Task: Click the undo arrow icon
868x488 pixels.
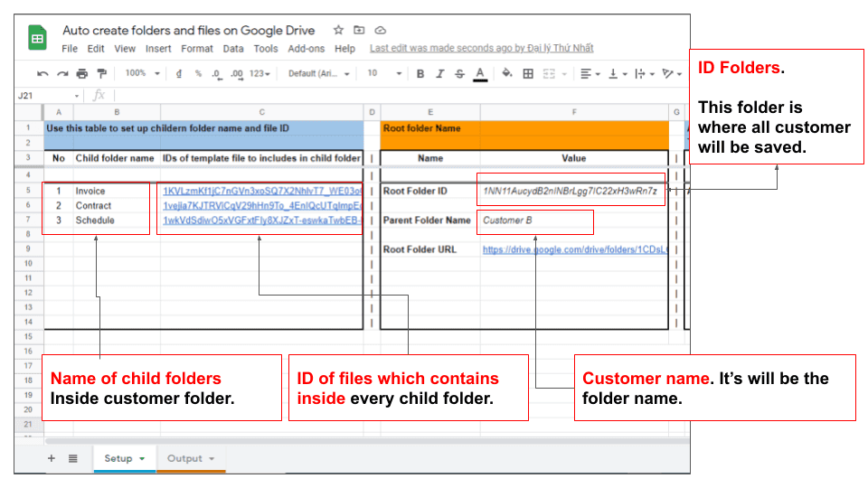Action: pyautogui.click(x=42, y=74)
